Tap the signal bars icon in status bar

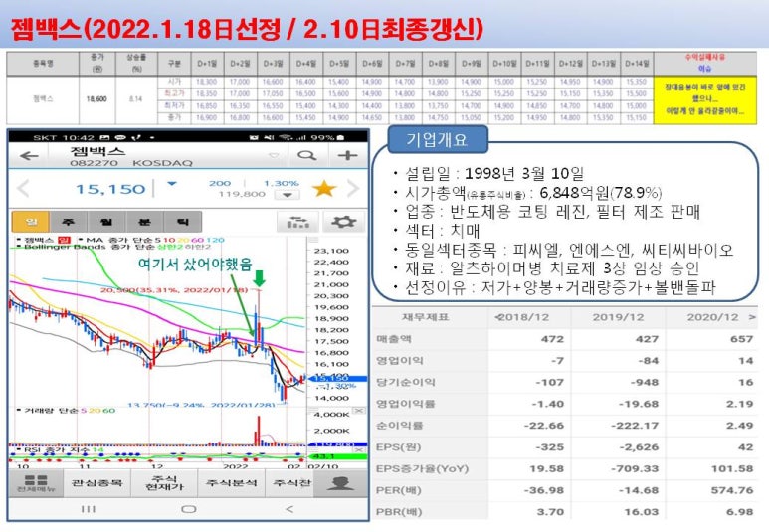[x=301, y=138]
